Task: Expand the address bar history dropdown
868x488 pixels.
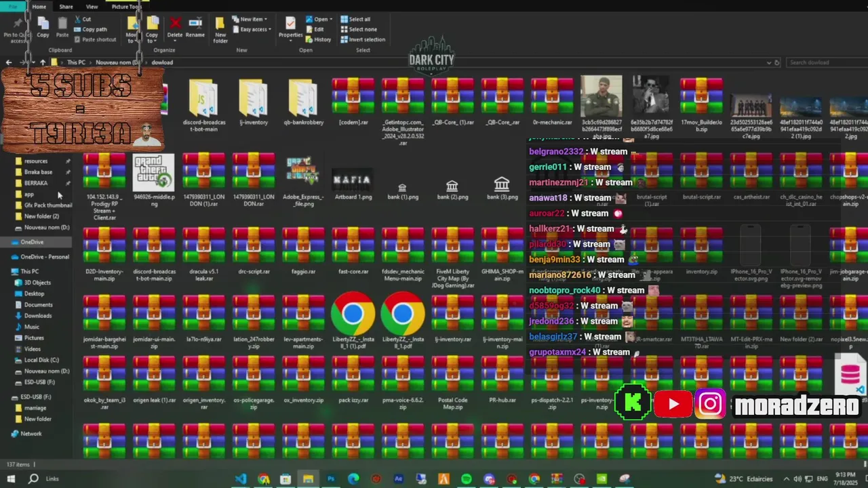Action: 768,62
